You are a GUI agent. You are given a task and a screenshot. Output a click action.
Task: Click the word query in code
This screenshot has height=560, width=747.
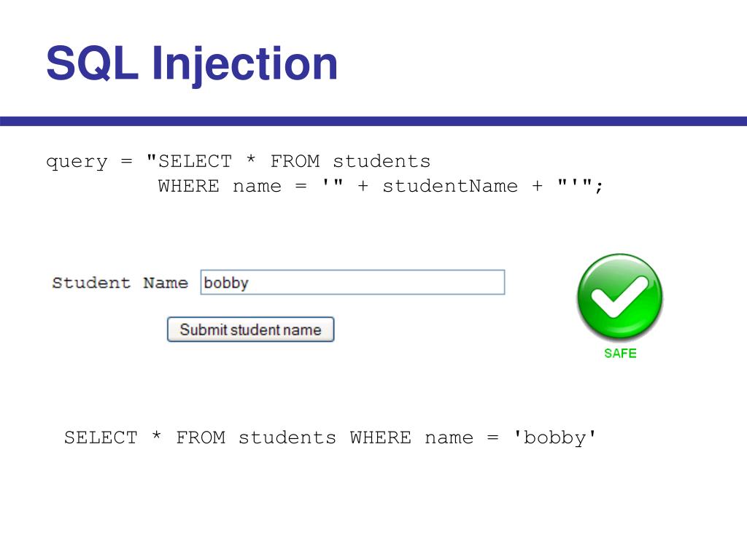(77, 163)
